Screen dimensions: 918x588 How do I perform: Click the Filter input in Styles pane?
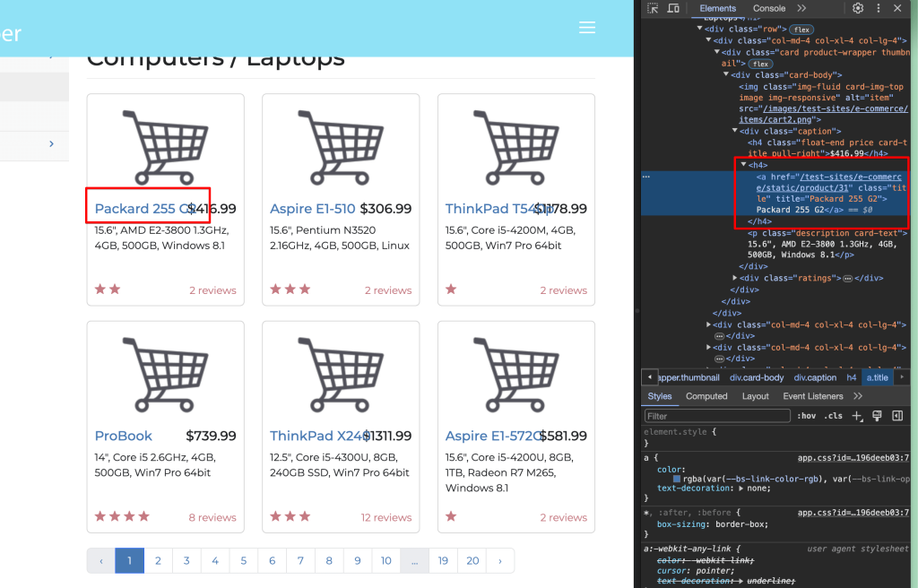point(717,415)
